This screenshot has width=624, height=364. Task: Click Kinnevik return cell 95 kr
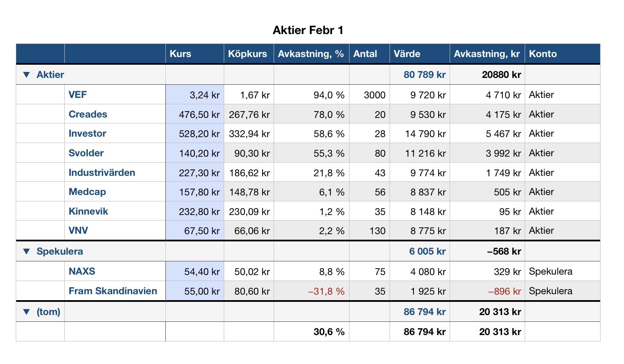tap(487, 211)
